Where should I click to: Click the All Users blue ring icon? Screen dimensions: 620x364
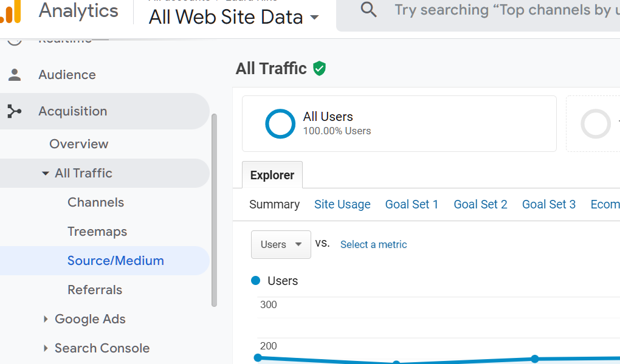click(x=280, y=124)
